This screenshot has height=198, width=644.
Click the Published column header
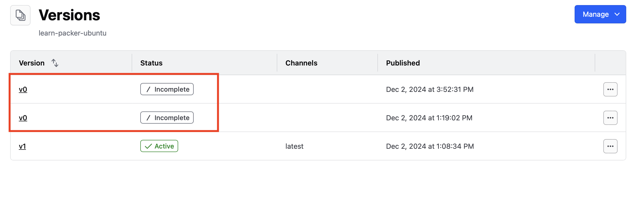403,63
